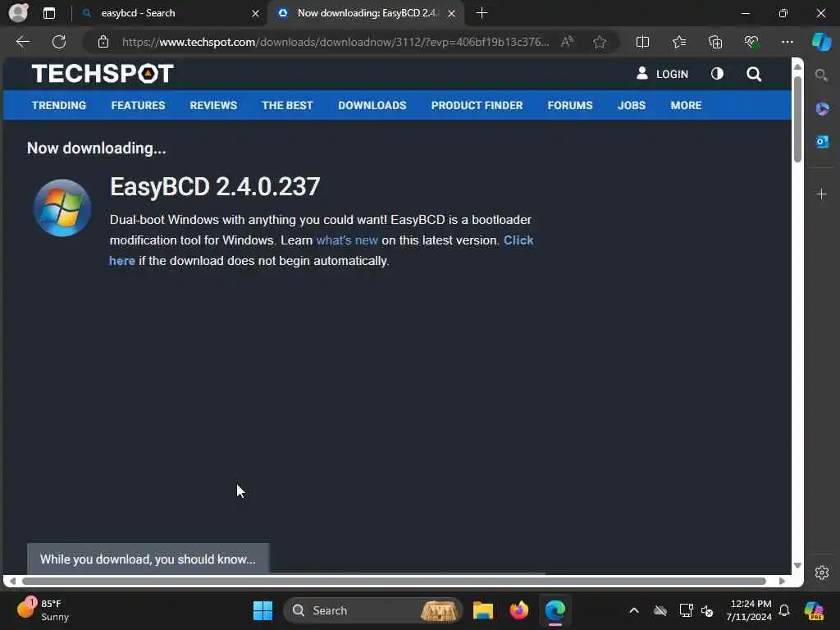The image size is (840, 630).
Task: Open the weather widget 85°F Sunny
Action: (x=44, y=610)
